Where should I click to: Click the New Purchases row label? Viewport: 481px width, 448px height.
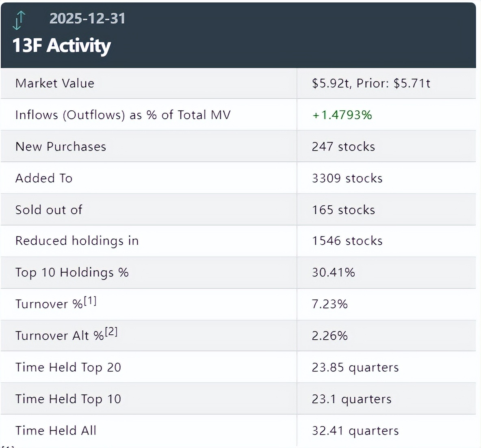61,146
